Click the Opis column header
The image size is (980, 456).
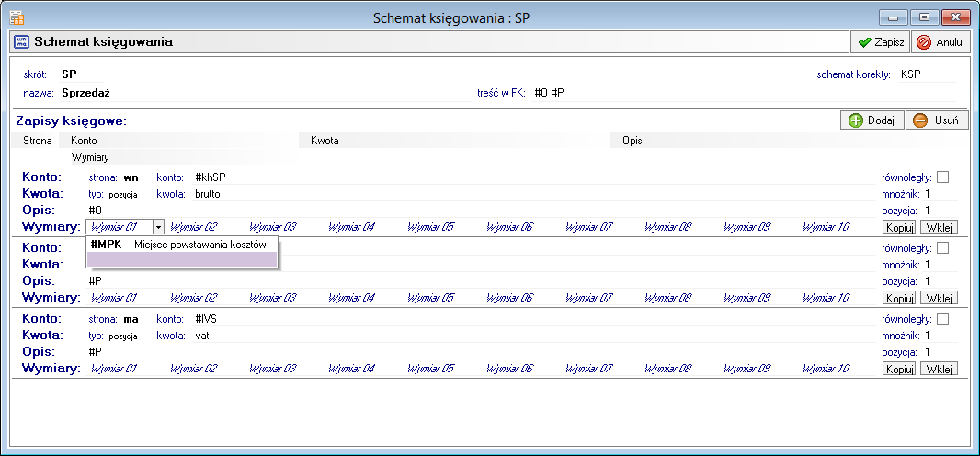tap(632, 142)
